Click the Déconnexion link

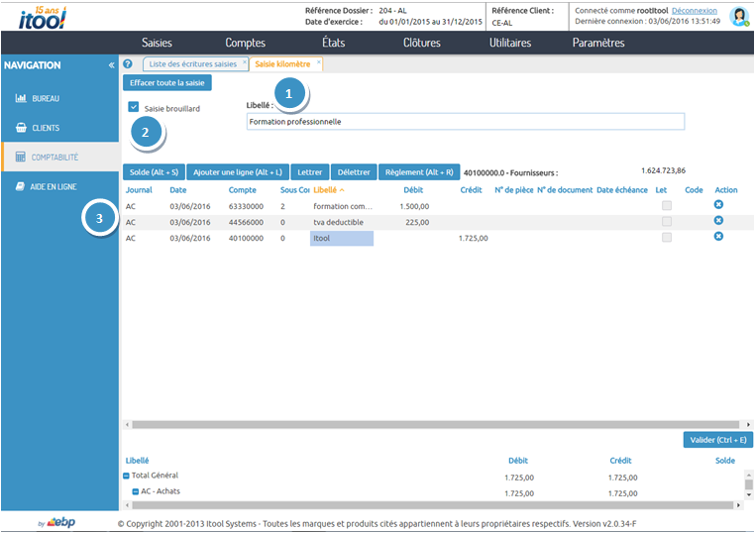695,10
